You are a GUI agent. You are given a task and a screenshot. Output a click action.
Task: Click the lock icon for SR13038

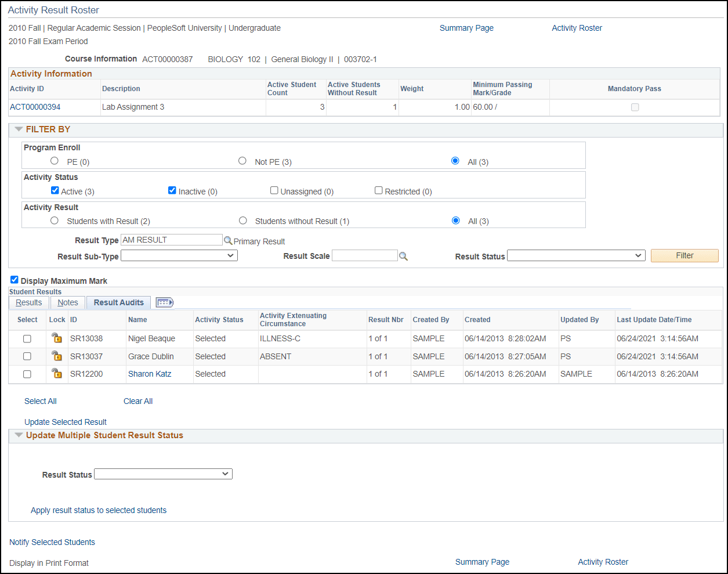click(57, 338)
